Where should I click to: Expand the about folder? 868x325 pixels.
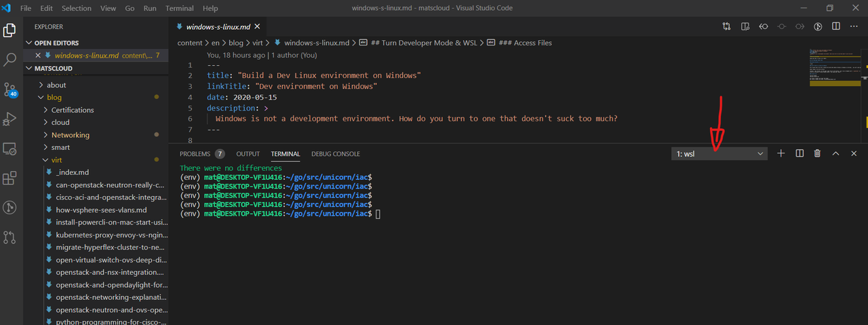(95, 85)
